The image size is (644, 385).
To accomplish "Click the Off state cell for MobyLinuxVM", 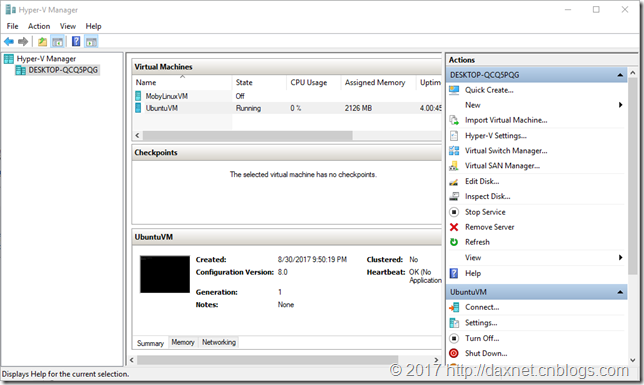I will (240, 96).
